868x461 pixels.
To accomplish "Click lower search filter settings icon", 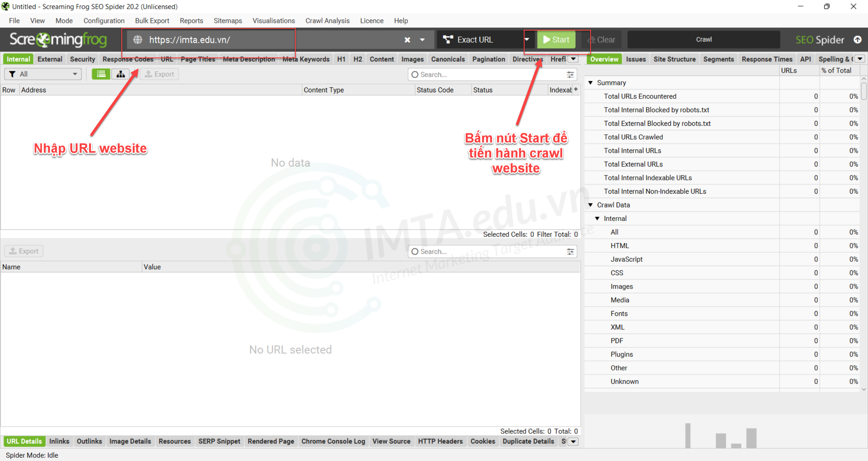I will coord(570,252).
